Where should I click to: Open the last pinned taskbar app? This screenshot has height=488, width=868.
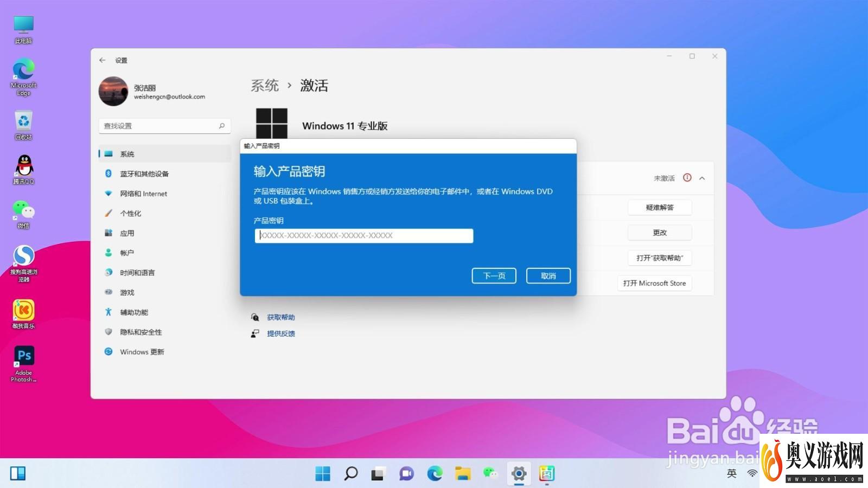547,473
